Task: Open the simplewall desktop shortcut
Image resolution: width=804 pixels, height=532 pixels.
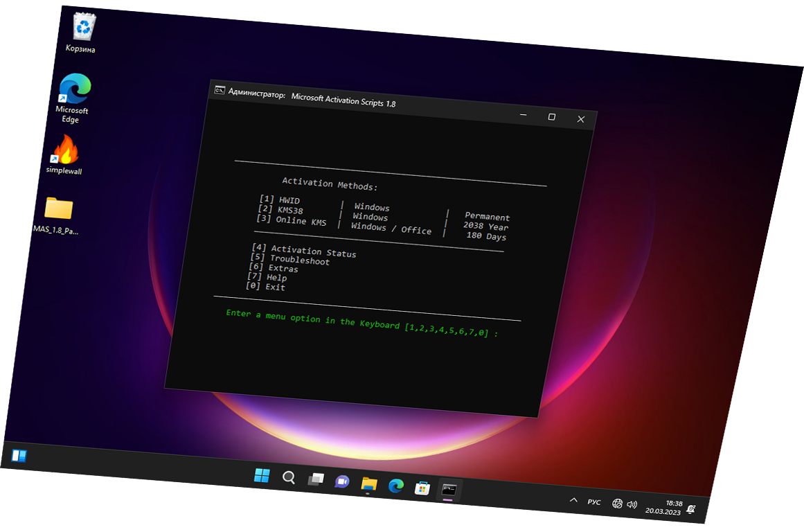Action: (x=65, y=154)
